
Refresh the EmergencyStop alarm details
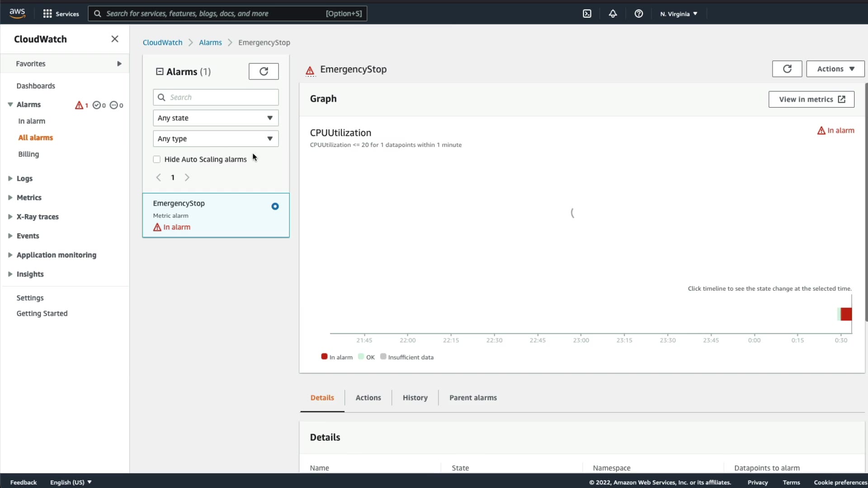[787, 69]
